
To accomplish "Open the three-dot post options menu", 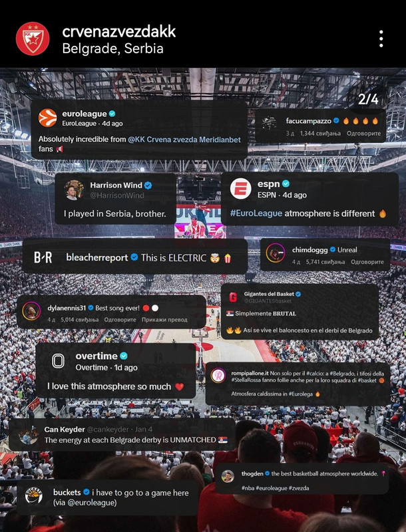I will (381, 39).
